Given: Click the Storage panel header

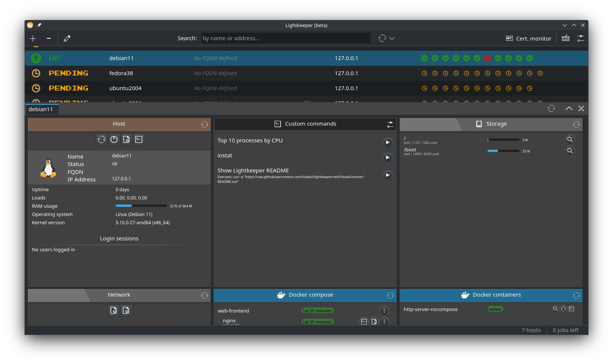Looking at the screenshot, I should 491,124.
